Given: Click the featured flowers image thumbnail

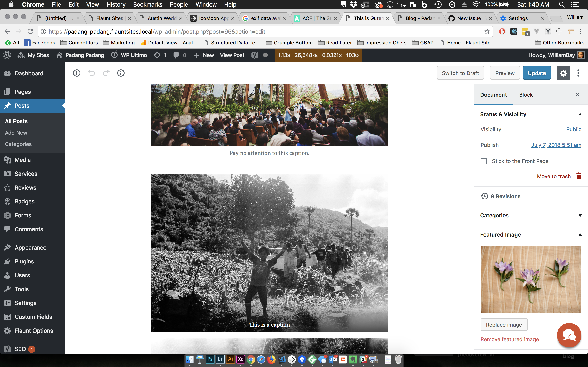Looking at the screenshot, I should coord(531,279).
